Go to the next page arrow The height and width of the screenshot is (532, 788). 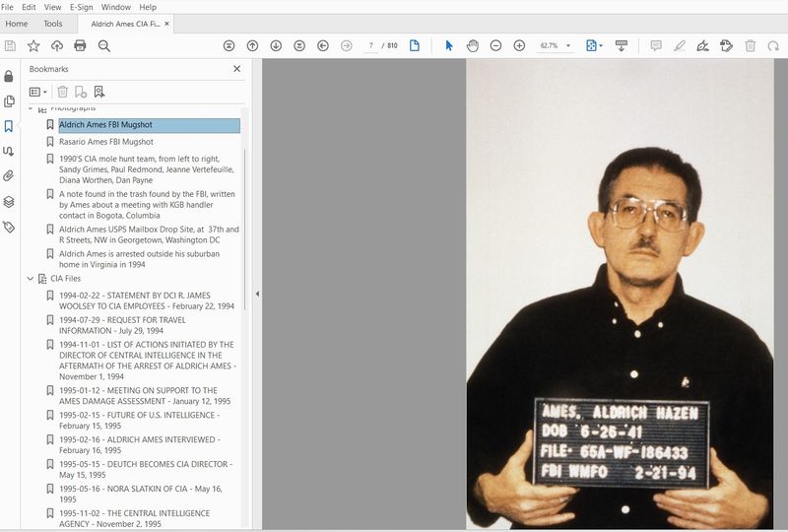276,45
